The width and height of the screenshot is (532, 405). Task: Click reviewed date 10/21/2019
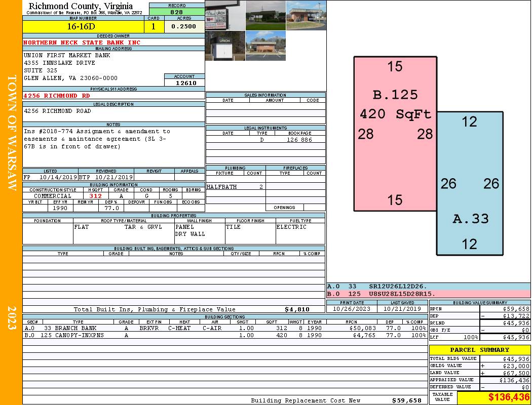(x=114, y=177)
